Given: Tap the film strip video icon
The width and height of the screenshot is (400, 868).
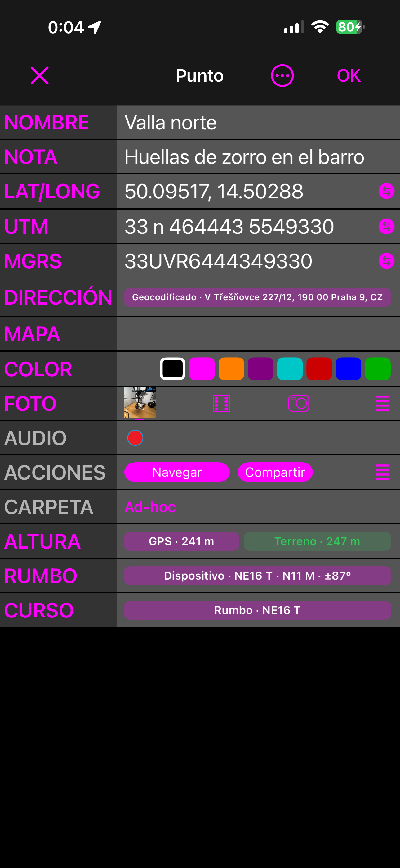Looking at the screenshot, I should [x=221, y=403].
